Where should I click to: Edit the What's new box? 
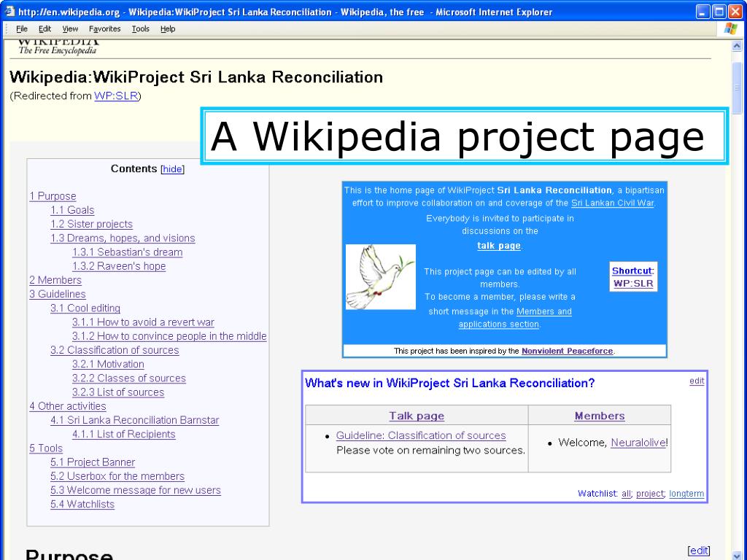pos(697,381)
